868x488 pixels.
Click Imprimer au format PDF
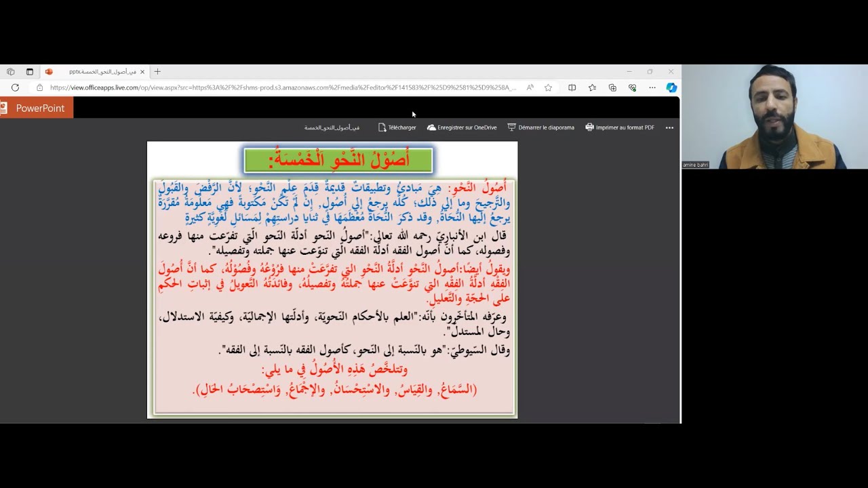pyautogui.click(x=620, y=127)
